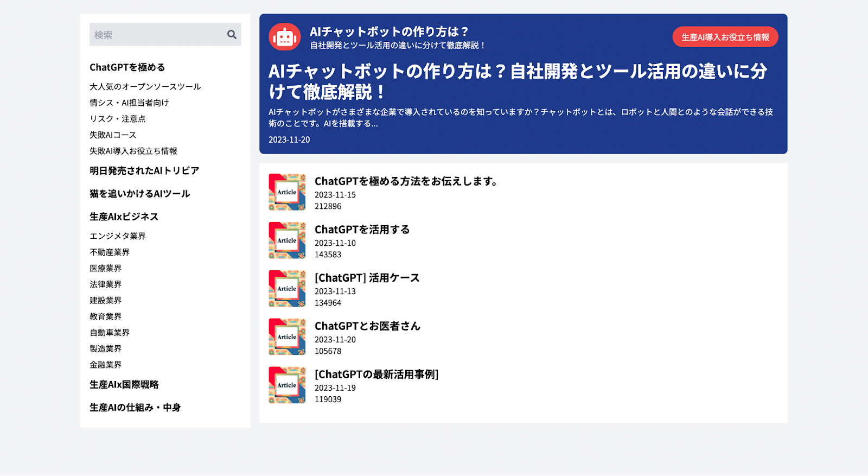This screenshot has width=868, height=476.
Task: Open 自動車業界 sidebar link
Action: (110, 333)
